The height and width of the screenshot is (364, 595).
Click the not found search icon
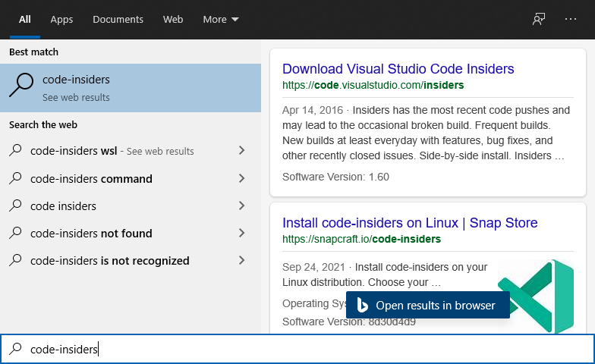pos(15,232)
